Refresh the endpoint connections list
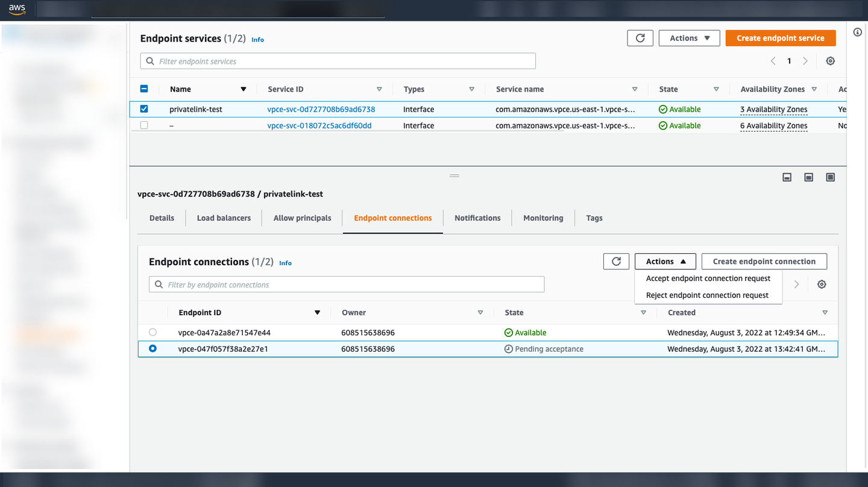Viewport: 868px width, 487px height. [616, 262]
